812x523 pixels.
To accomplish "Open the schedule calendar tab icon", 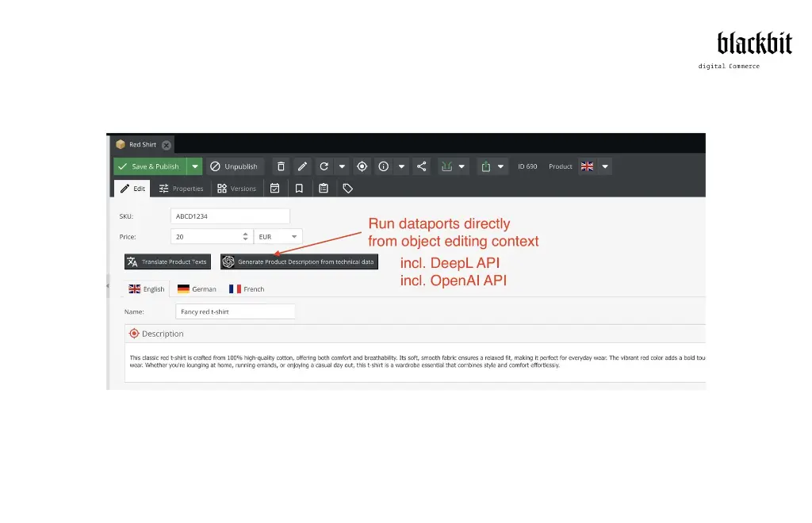I will pyautogui.click(x=275, y=189).
